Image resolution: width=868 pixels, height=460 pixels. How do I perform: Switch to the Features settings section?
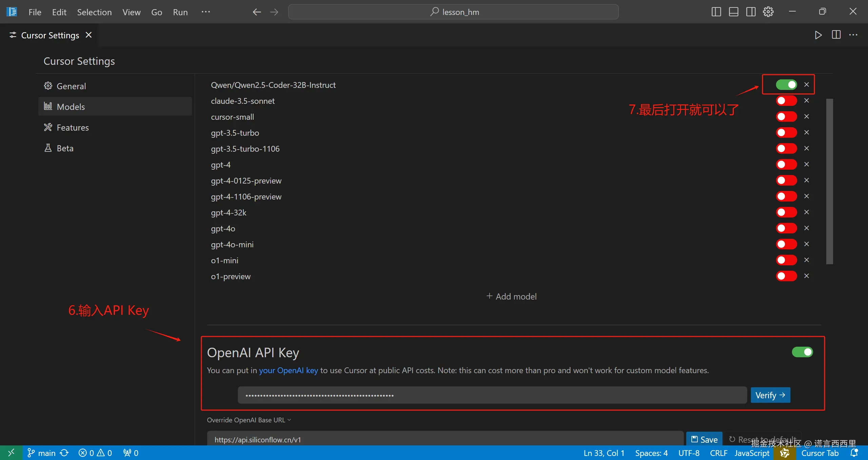(x=73, y=128)
